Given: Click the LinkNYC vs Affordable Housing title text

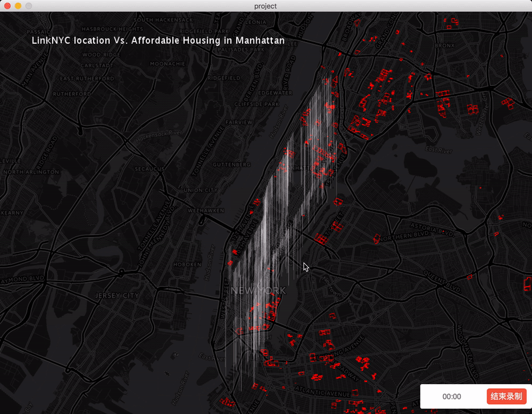Looking at the screenshot, I should click(158, 41).
